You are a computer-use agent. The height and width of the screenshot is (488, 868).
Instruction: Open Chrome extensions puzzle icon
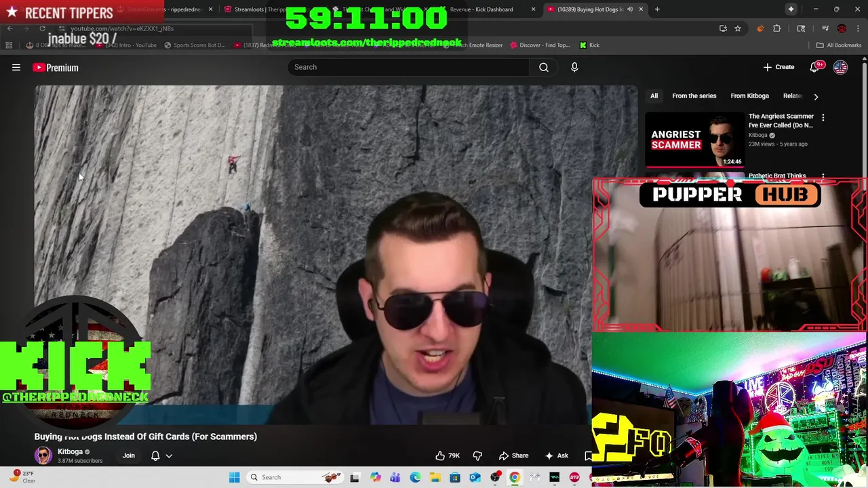(x=777, y=28)
